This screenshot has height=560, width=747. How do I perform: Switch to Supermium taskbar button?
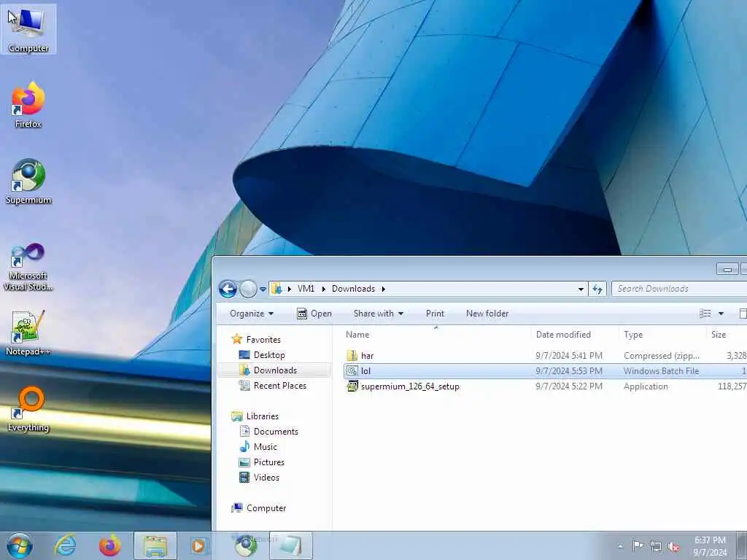(x=247, y=545)
